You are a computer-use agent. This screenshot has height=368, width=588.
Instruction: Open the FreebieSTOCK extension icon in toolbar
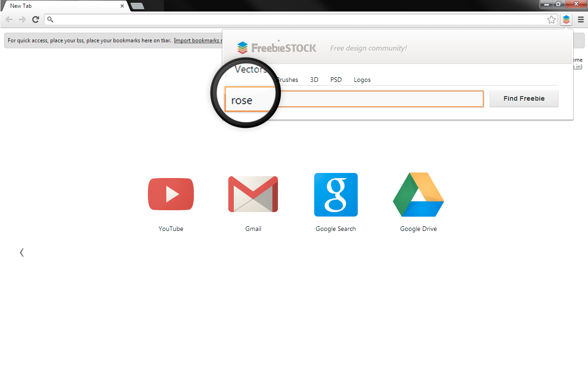pyautogui.click(x=566, y=19)
